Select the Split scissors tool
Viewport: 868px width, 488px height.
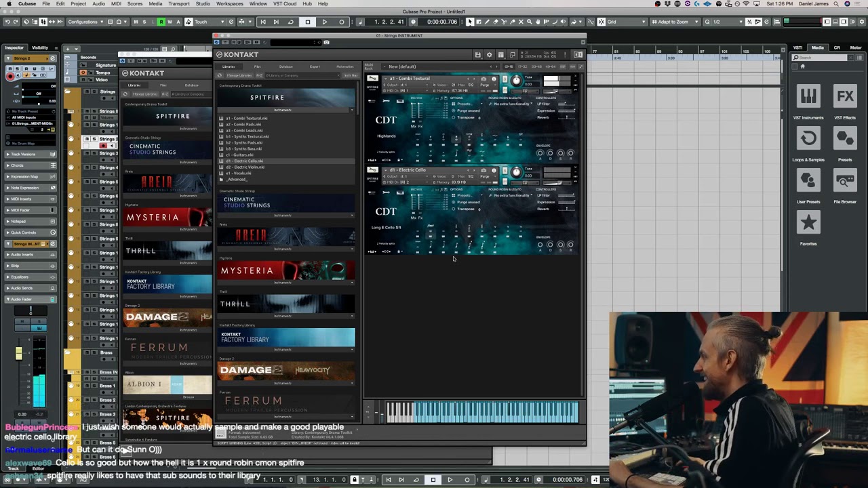coord(504,22)
